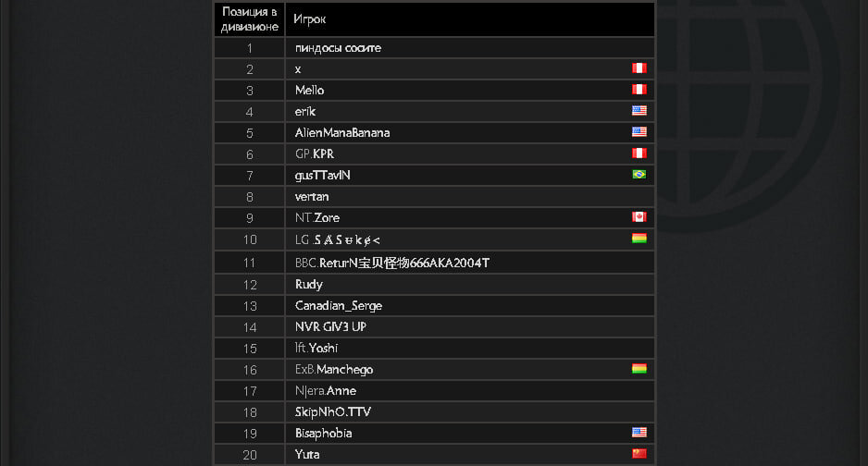868x466 pixels.
Task: Open the SkipNhO.TTV player entry
Action: (x=332, y=412)
